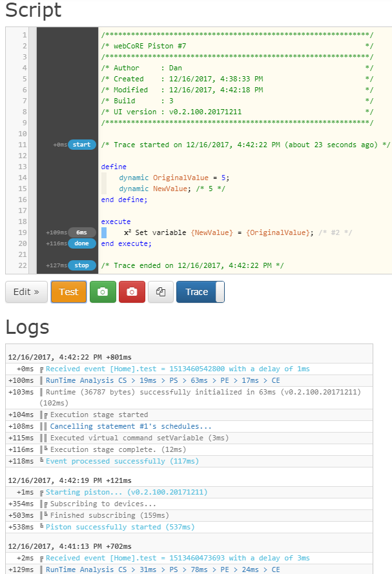
Task: Click the 'end define;' line
Action: click(x=124, y=200)
